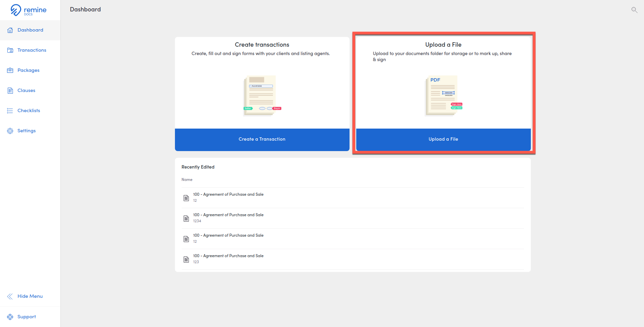Image resolution: width=644 pixels, height=327 pixels.
Task: Click the Hide Menu double-chevron icon
Action: point(10,296)
